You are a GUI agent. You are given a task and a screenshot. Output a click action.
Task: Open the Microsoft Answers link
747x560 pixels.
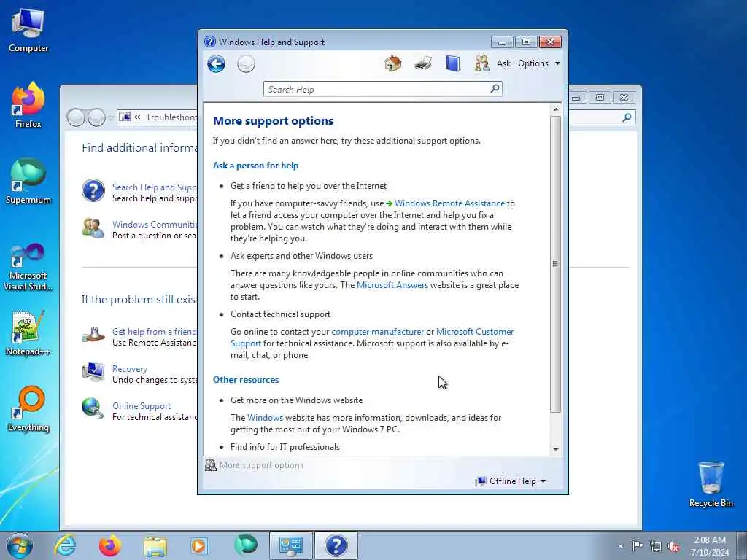tap(392, 285)
